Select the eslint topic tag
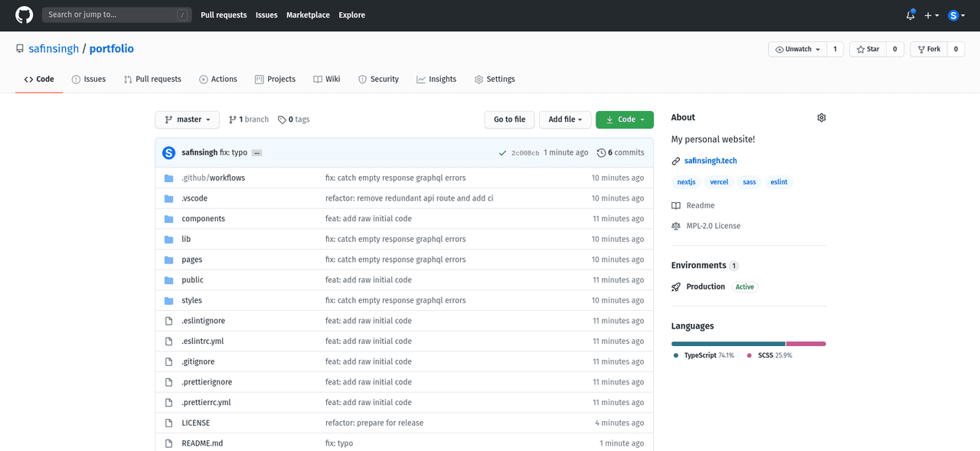 pos(779,182)
